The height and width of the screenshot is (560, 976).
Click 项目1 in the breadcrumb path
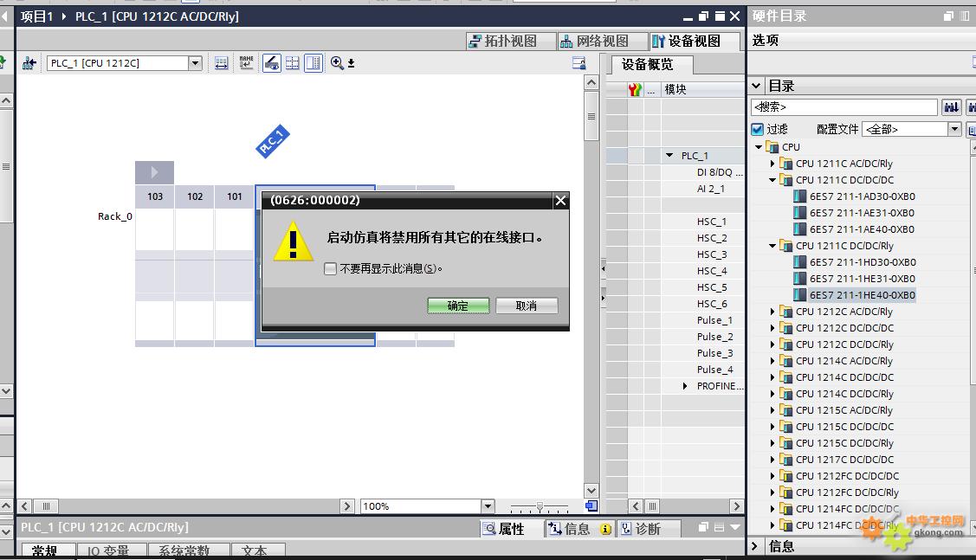(x=36, y=16)
